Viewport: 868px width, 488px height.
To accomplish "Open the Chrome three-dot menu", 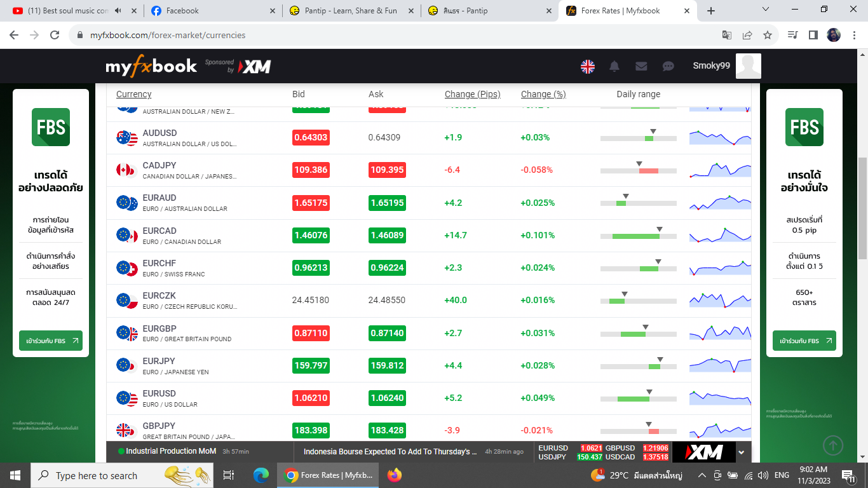I will coord(855,35).
